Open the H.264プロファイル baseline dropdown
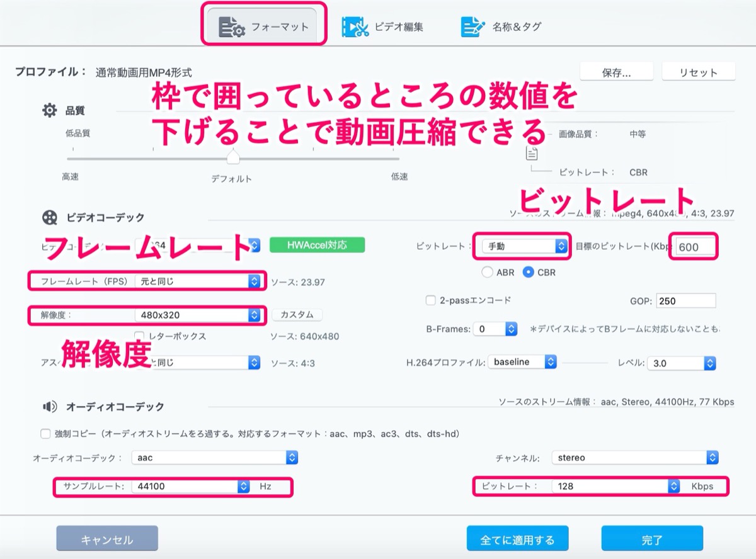756x559 pixels. pyautogui.click(x=522, y=363)
